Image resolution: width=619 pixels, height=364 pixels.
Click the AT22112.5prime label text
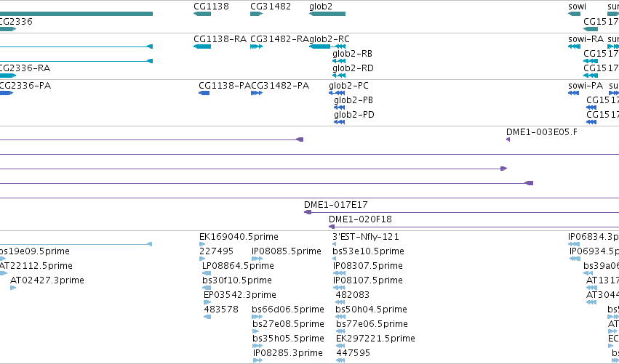36,266
